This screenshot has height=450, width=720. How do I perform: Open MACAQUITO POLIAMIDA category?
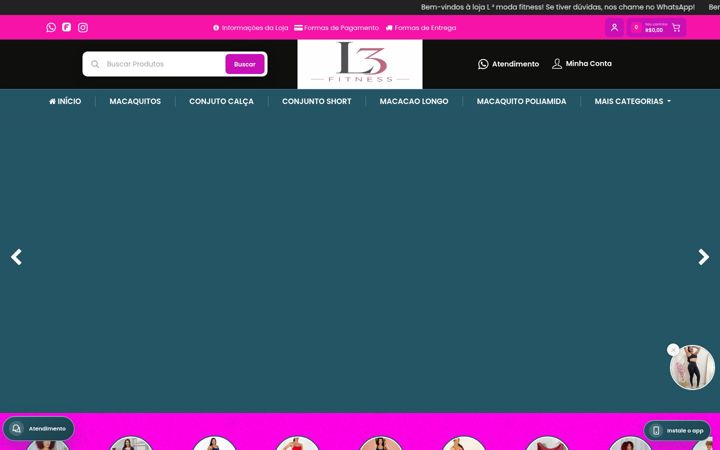[521, 101]
